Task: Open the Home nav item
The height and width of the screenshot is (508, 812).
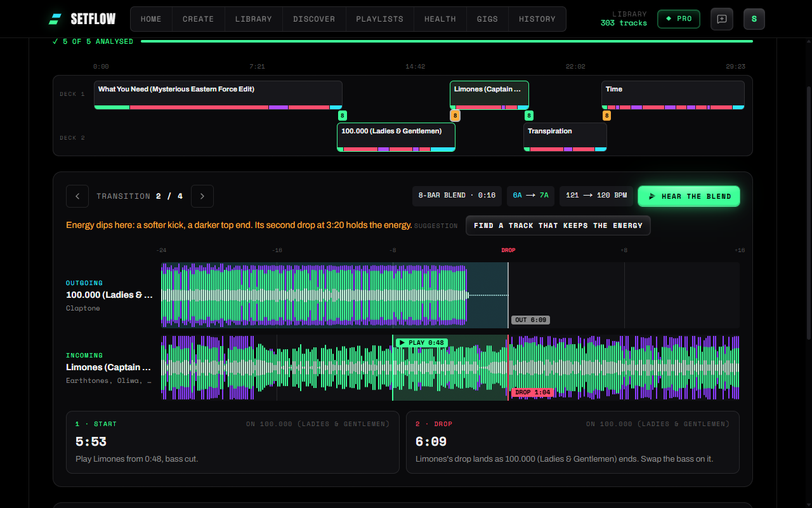Action: [x=151, y=19]
